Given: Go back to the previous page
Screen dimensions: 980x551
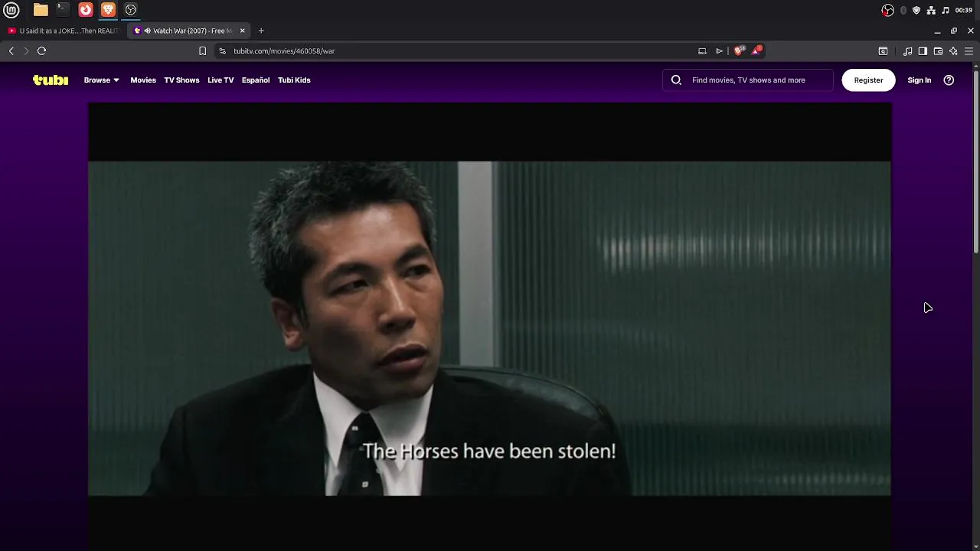Looking at the screenshot, I should [x=11, y=51].
